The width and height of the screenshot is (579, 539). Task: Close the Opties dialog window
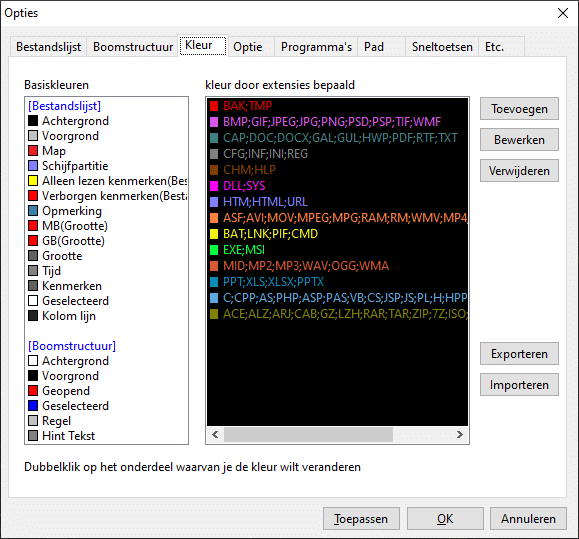point(563,13)
